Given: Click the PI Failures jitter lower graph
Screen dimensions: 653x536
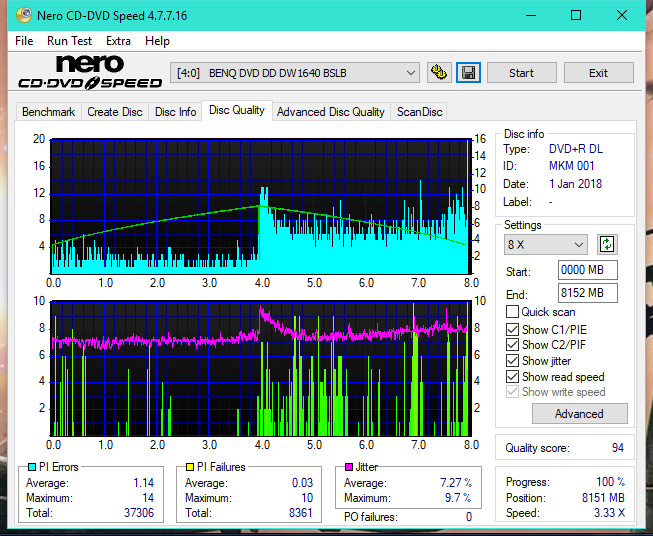Looking at the screenshot, I should [261, 368].
